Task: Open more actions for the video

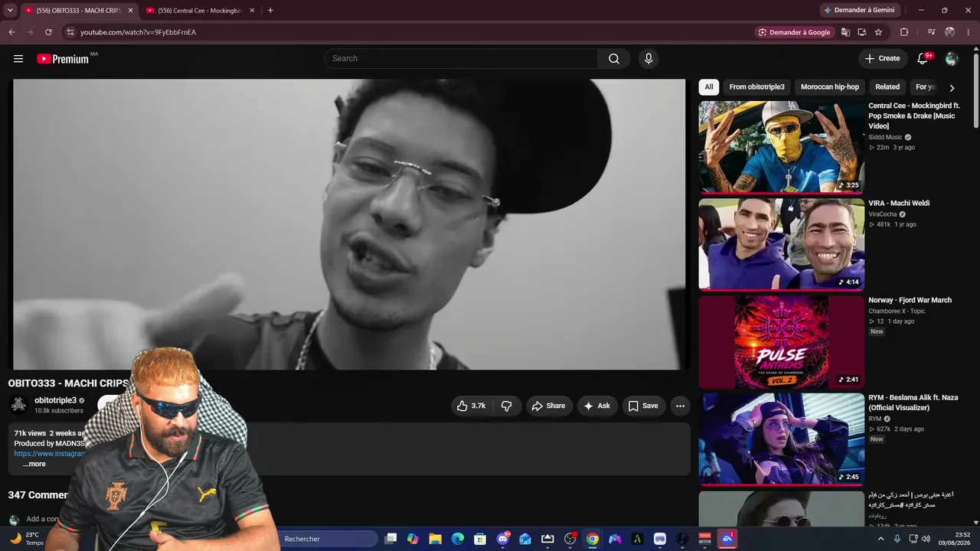Action: tap(680, 406)
